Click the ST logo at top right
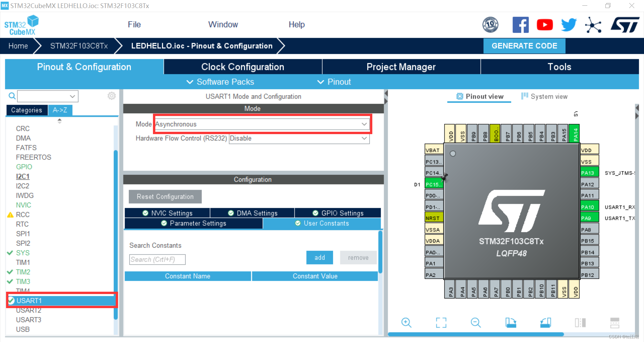The width and height of the screenshot is (644, 342). pyautogui.click(x=625, y=25)
